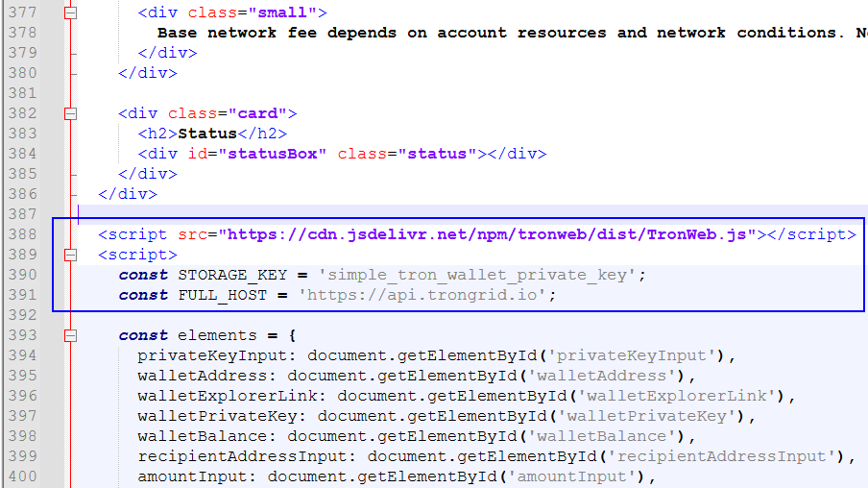Click the recipientAddressInput property name

[x=243, y=456]
